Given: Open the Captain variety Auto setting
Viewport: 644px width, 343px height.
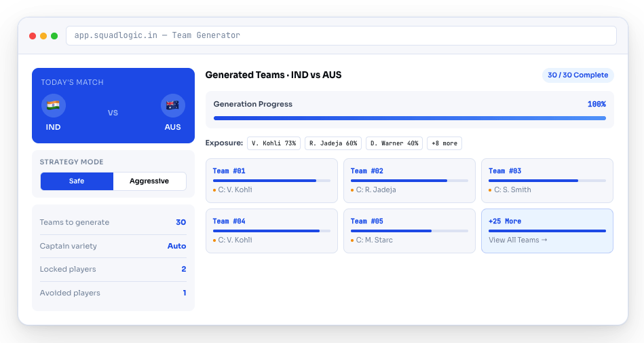Looking at the screenshot, I should point(176,246).
